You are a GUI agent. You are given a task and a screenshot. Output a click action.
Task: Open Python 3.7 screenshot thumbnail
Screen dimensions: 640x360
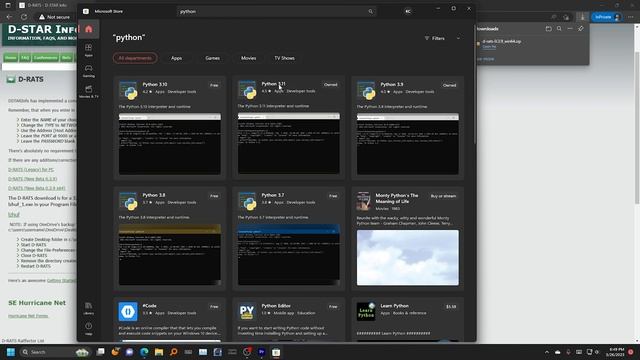coord(289,255)
